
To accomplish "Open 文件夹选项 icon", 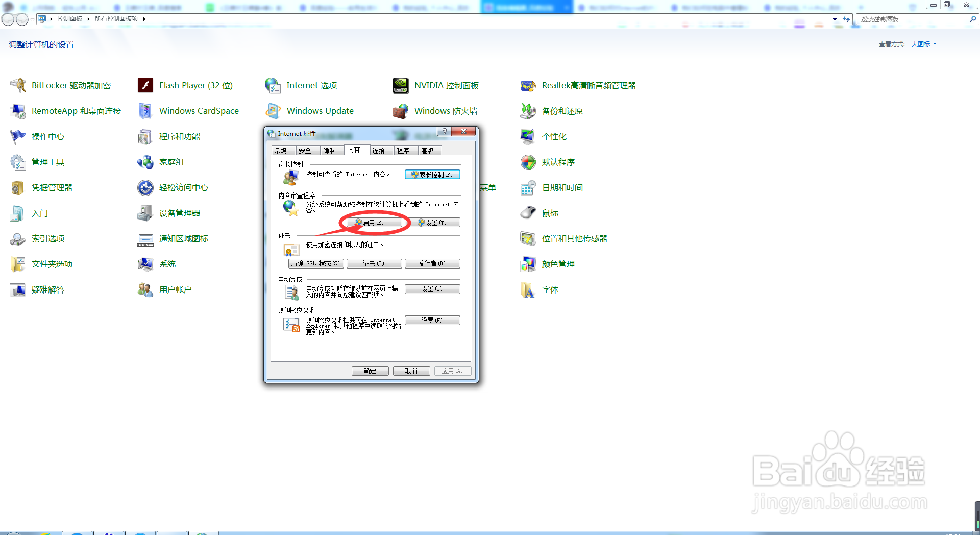I will [18, 264].
